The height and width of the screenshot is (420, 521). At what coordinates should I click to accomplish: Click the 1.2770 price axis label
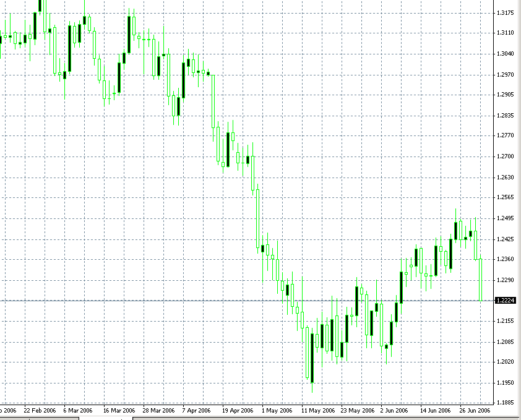(505, 135)
